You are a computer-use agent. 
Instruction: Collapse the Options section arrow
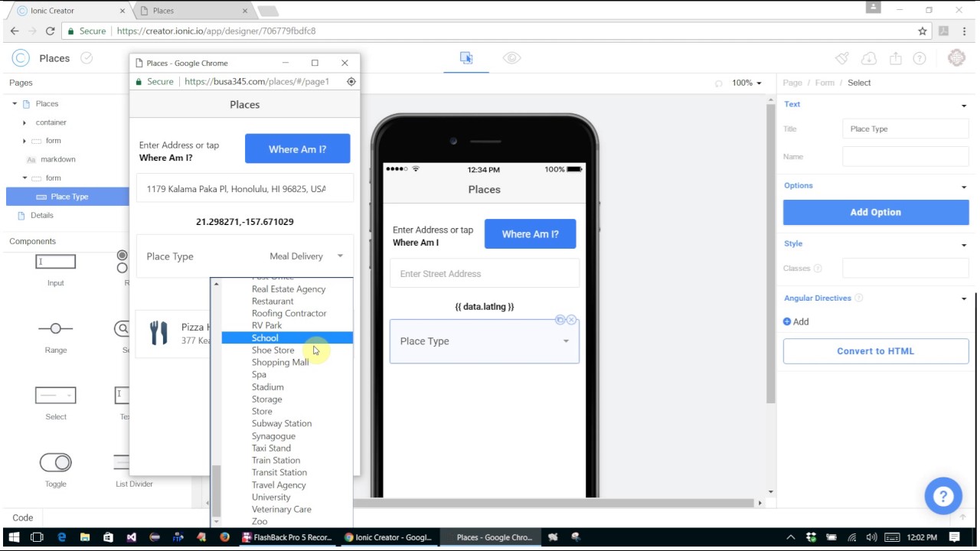coord(964,186)
